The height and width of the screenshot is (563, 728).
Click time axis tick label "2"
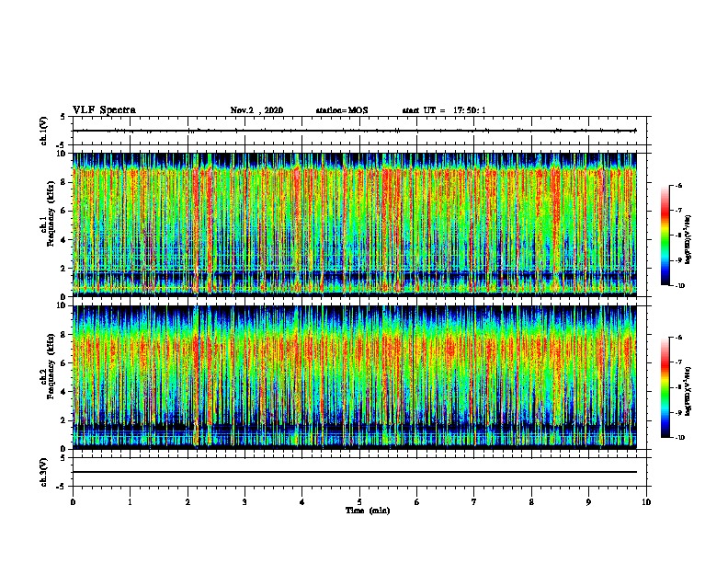(x=188, y=502)
